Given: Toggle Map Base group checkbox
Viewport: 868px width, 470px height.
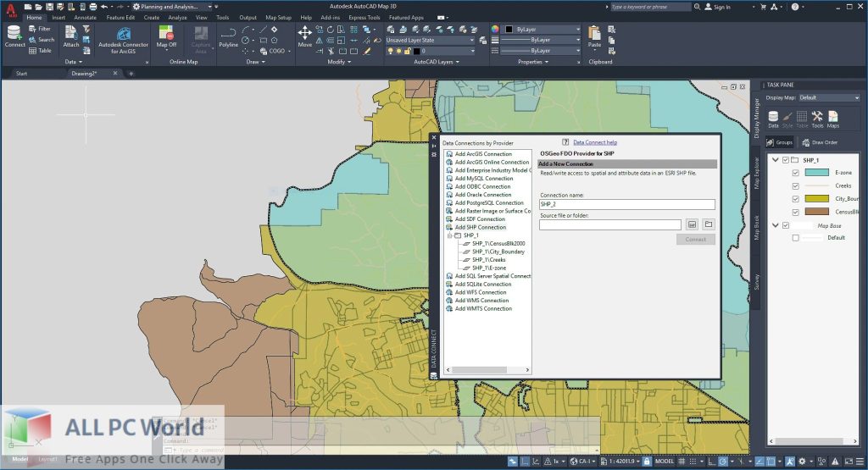Looking at the screenshot, I should coord(786,225).
